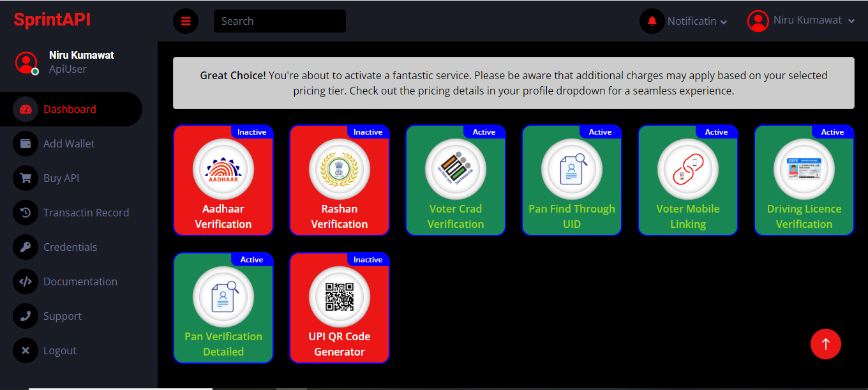868x390 pixels.
Task: Expand the hamburger menu near the search bar
Action: 185,20
